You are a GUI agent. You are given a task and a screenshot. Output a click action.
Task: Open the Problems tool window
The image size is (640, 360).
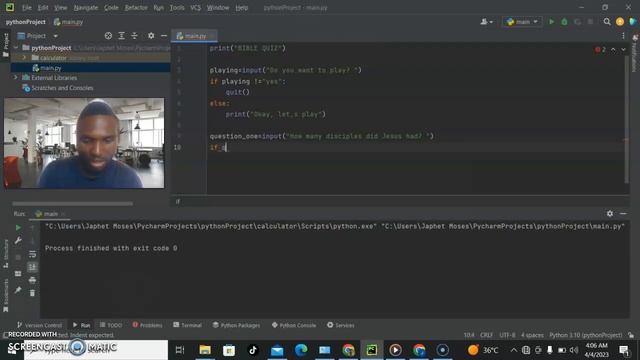(x=147, y=325)
